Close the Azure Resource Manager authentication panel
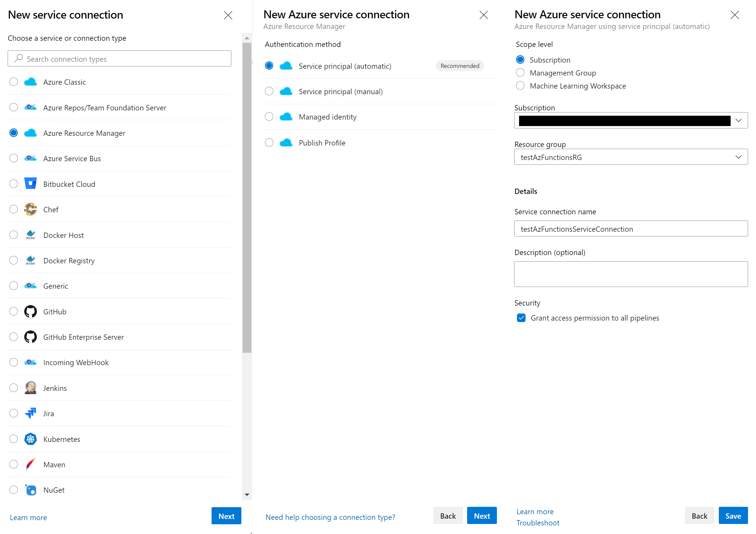 point(483,15)
